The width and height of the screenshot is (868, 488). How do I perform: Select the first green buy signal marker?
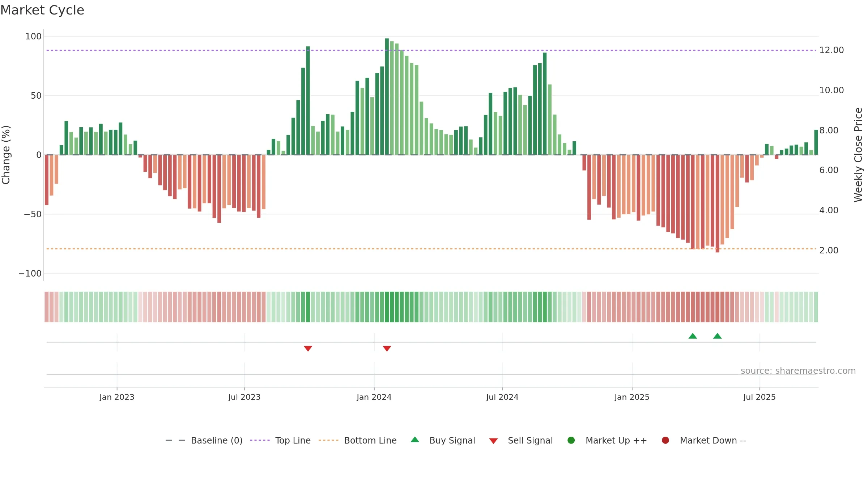tap(693, 336)
